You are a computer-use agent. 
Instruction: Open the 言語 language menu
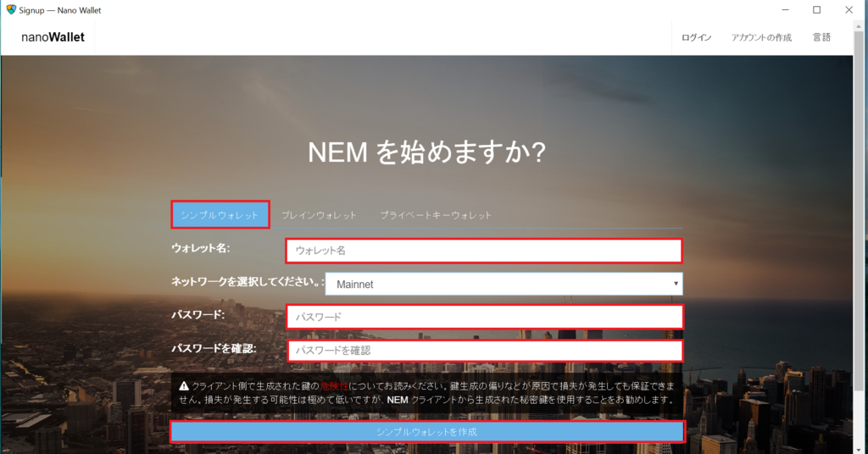tap(821, 37)
